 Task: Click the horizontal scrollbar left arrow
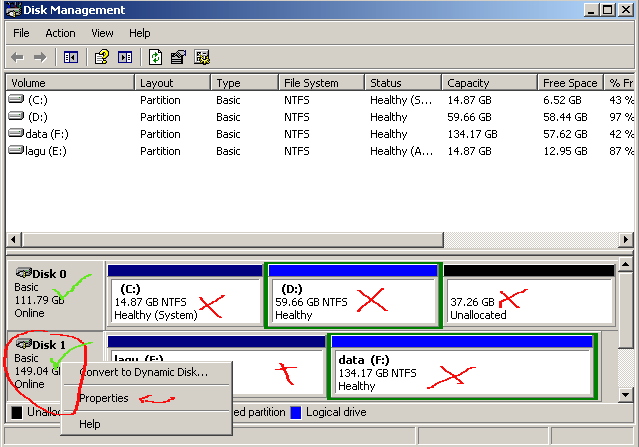(x=13, y=240)
